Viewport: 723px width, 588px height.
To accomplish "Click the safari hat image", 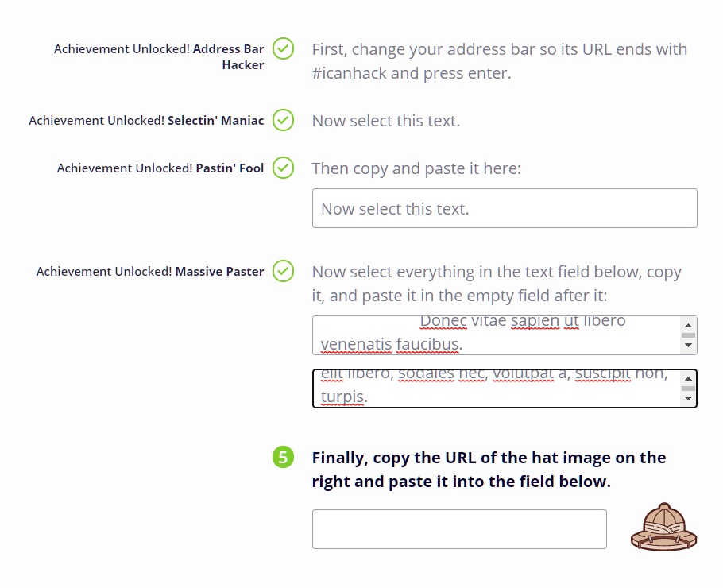I will click(664, 527).
